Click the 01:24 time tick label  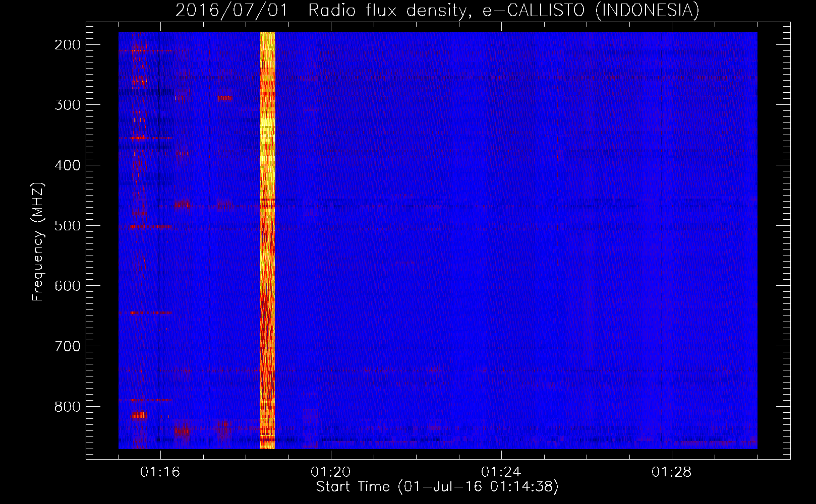pyautogui.click(x=501, y=472)
